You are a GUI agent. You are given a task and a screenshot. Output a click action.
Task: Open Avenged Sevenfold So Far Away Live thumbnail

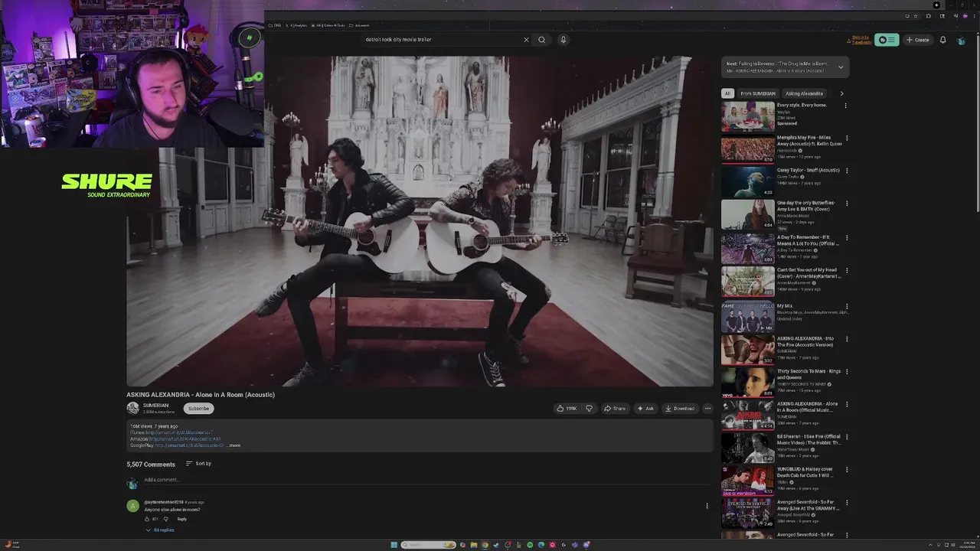click(748, 514)
